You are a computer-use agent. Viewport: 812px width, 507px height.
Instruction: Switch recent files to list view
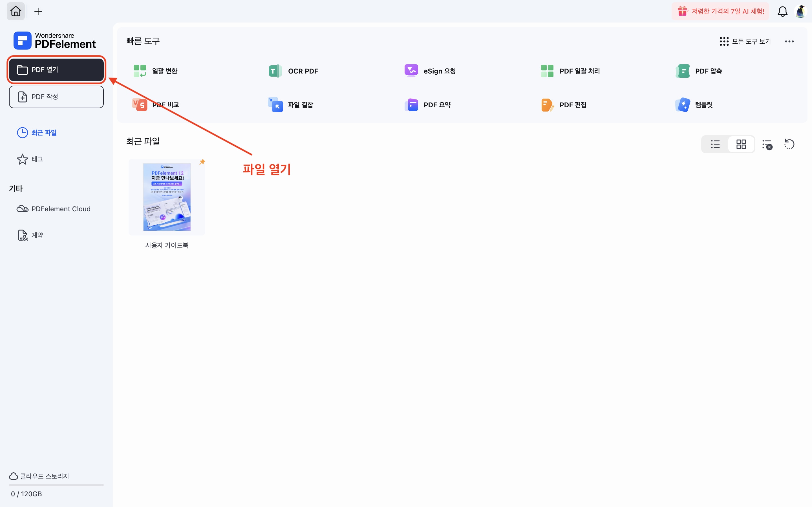click(x=715, y=144)
